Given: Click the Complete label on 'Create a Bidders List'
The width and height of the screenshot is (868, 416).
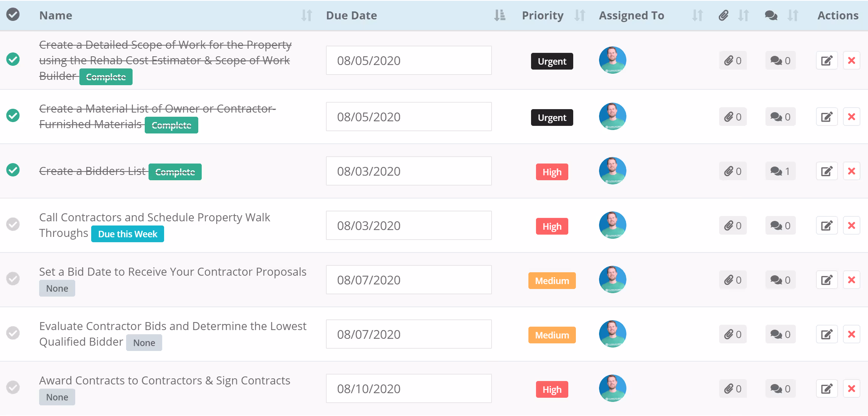Looking at the screenshot, I should (175, 172).
